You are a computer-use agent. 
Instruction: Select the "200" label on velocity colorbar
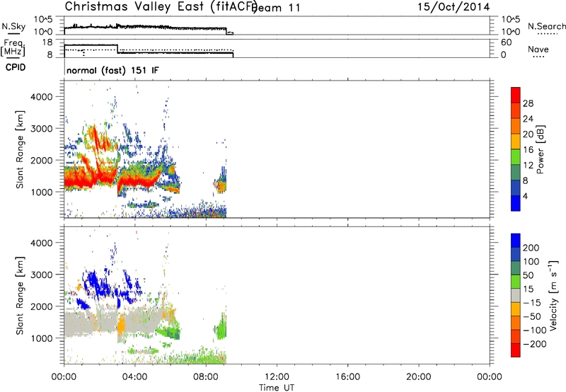[x=531, y=248]
